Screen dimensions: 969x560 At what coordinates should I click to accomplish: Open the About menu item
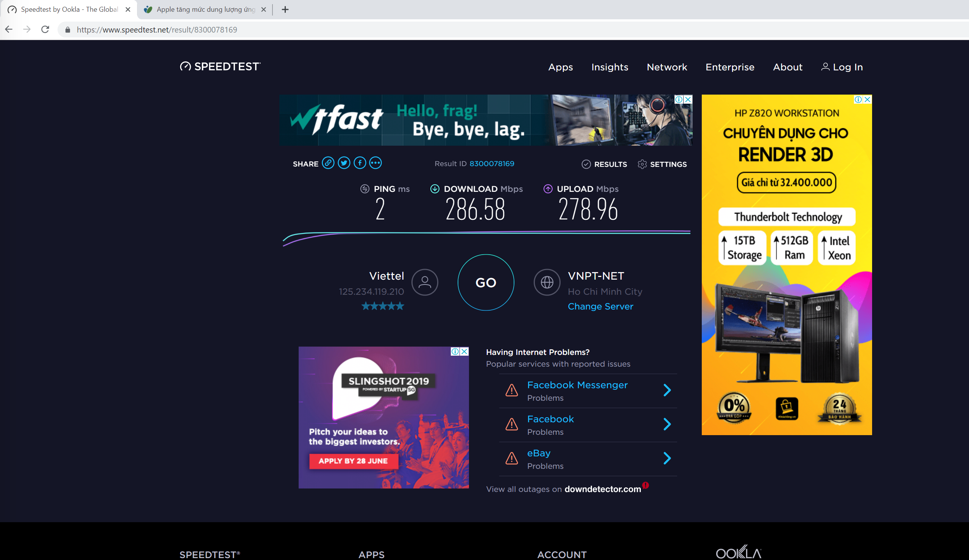(788, 67)
